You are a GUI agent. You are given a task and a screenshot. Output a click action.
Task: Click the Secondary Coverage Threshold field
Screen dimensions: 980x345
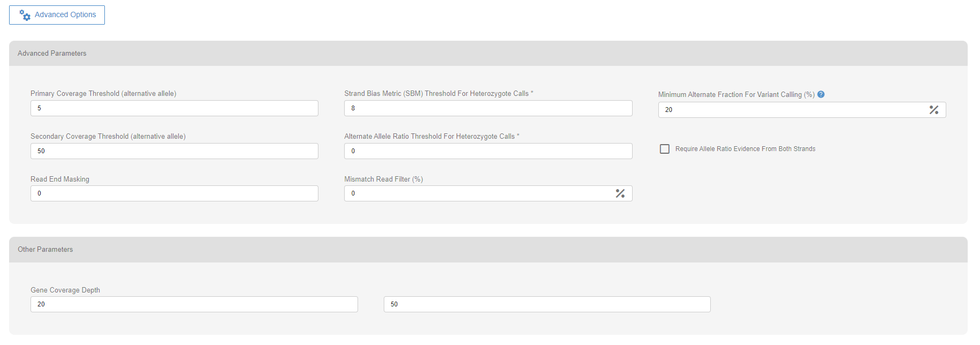(x=174, y=151)
